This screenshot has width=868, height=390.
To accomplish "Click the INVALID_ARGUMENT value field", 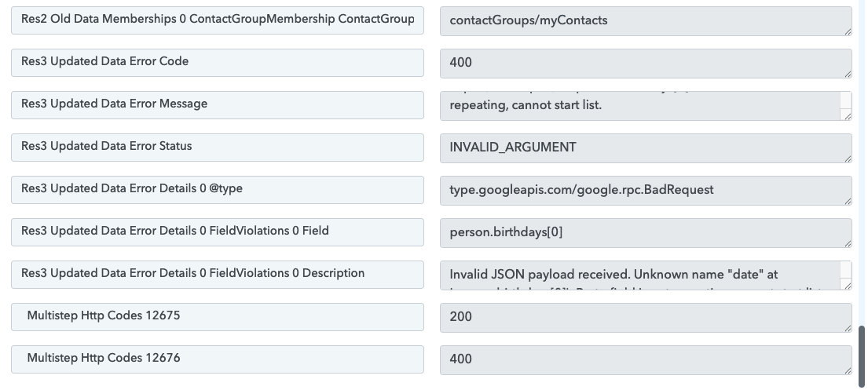I will pyautogui.click(x=645, y=148).
